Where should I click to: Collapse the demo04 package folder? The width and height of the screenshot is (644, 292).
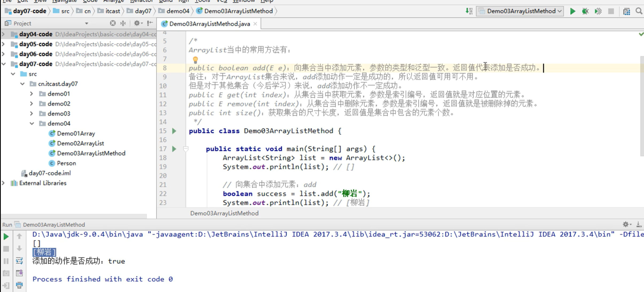32,123
